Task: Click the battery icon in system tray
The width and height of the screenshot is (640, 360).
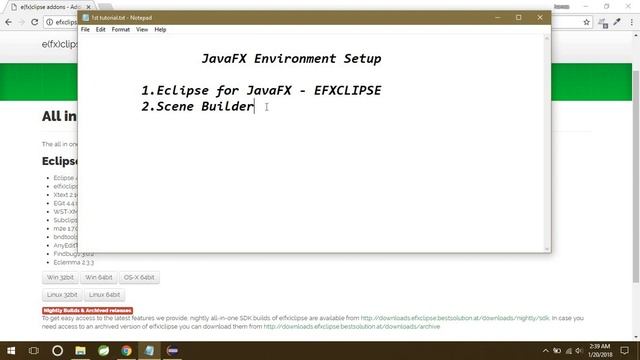Action: click(x=557, y=351)
